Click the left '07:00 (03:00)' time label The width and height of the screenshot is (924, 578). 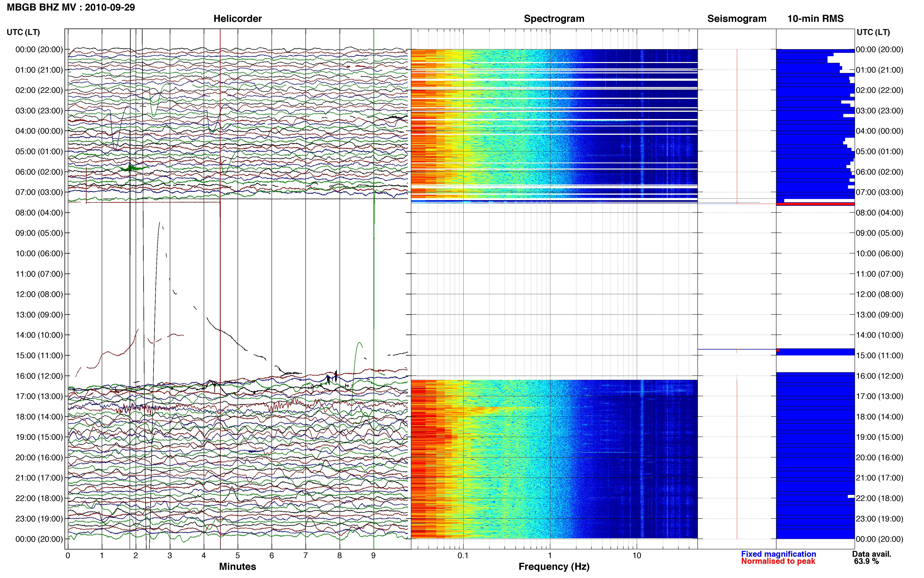click(39, 192)
